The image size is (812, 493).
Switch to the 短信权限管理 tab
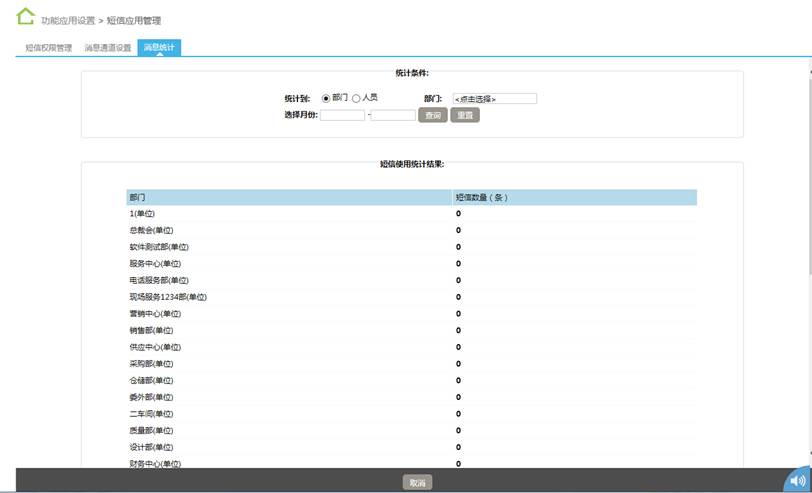click(x=48, y=47)
